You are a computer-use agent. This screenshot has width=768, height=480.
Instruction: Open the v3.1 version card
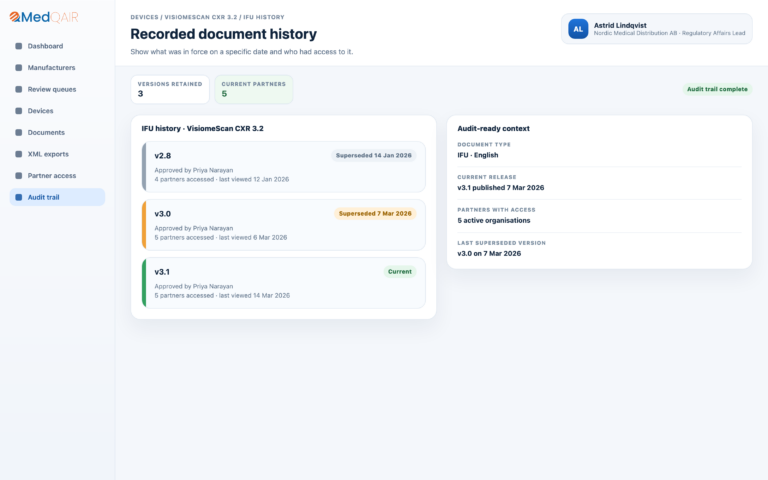tap(284, 283)
